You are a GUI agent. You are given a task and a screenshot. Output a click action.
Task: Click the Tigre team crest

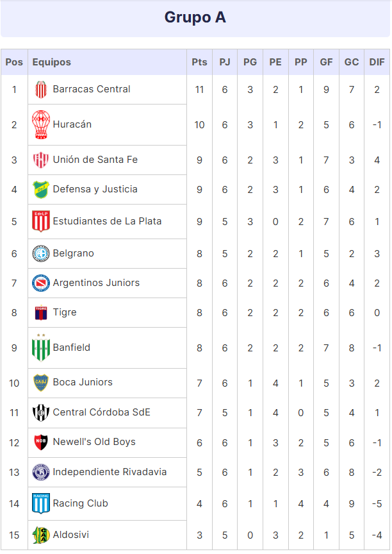point(41,313)
